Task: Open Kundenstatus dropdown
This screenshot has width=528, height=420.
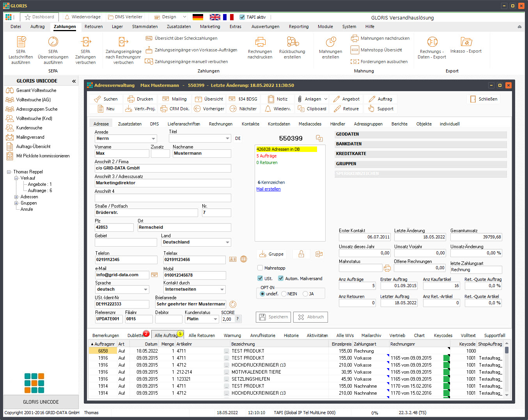Action: (215, 319)
